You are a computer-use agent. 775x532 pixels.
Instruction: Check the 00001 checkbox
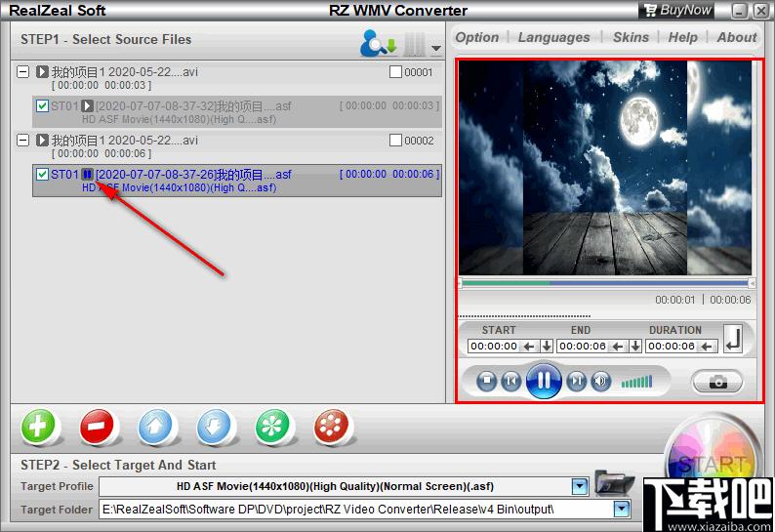(x=395, y=72)
